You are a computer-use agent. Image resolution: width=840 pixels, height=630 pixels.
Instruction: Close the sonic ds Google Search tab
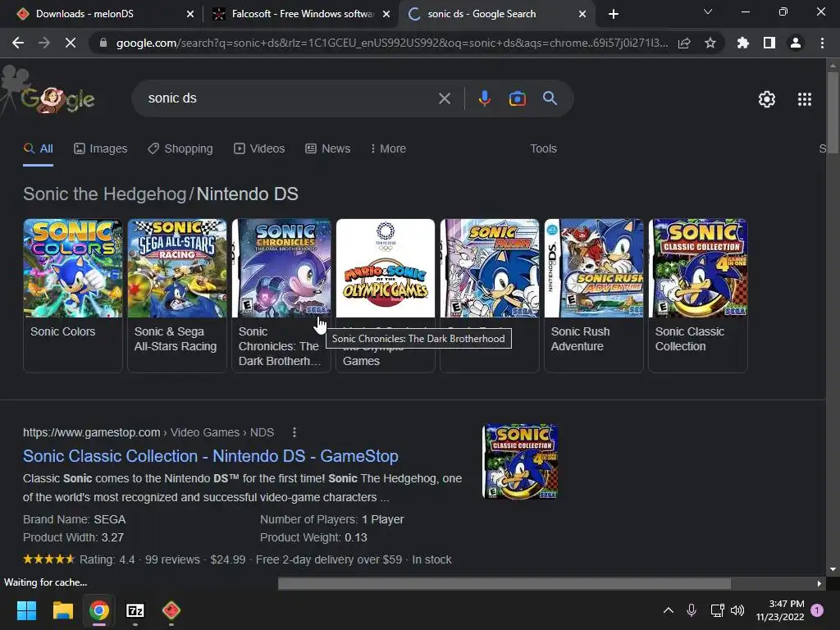[582, 14]
